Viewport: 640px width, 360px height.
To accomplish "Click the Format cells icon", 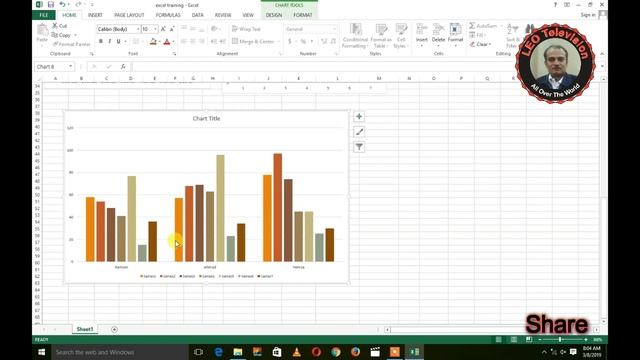I will (456, 29).
